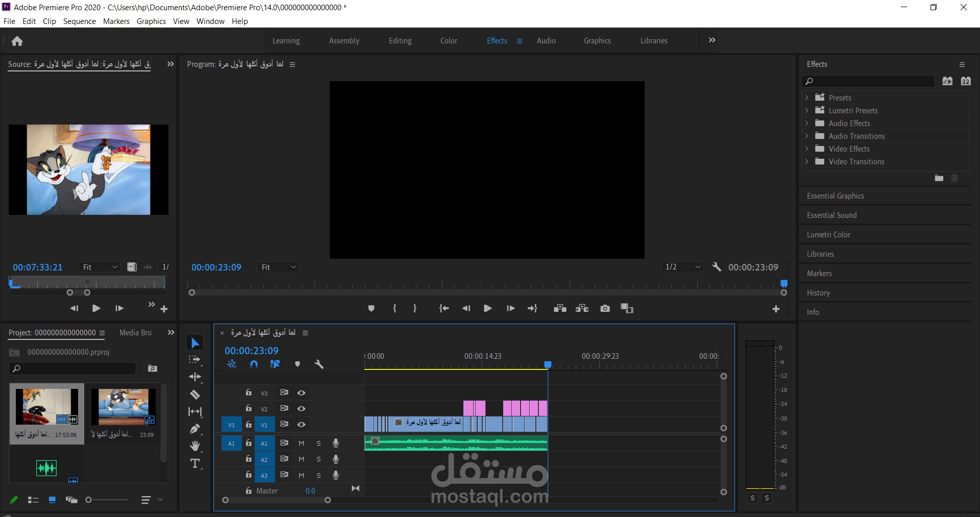Select the Razor tool

195,395
